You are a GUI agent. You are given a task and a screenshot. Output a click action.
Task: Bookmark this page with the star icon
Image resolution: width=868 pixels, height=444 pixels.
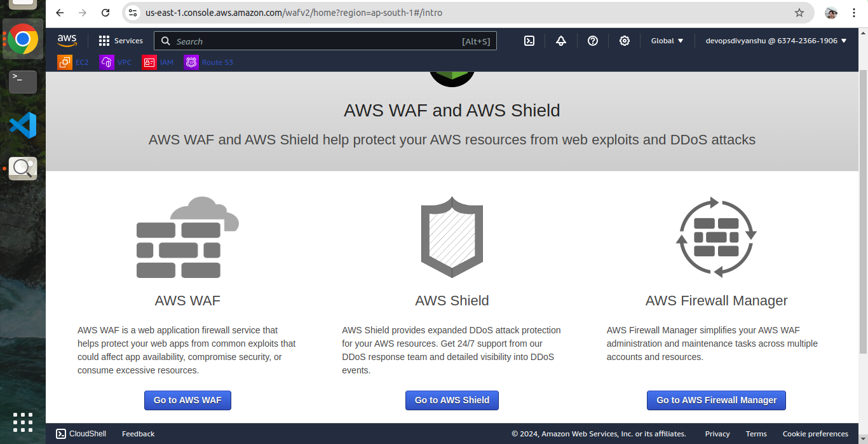(x=799, y=13)
